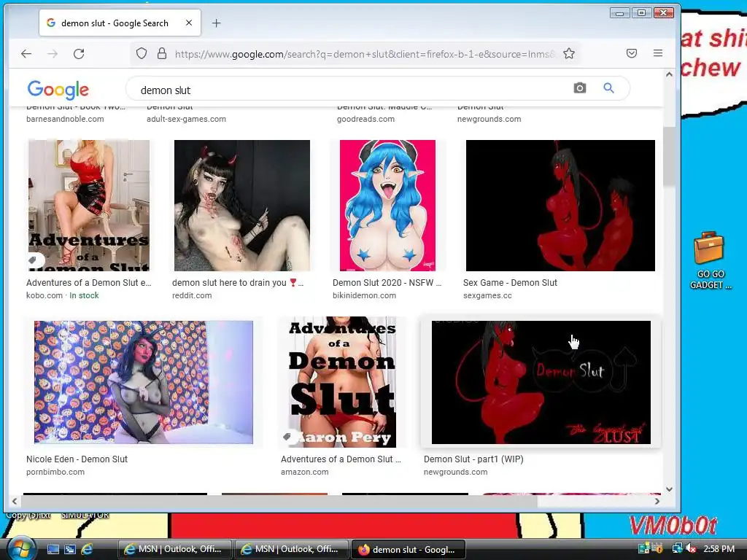Open the bikinidemon.com source link
The image size is (747, 560).
[364, 295]
